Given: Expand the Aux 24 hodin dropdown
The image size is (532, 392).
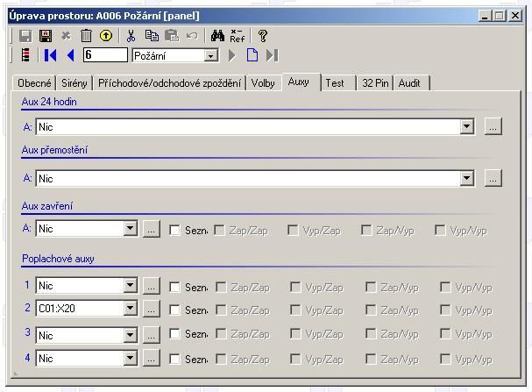Looking at the screenshot, I should point(467,127).
